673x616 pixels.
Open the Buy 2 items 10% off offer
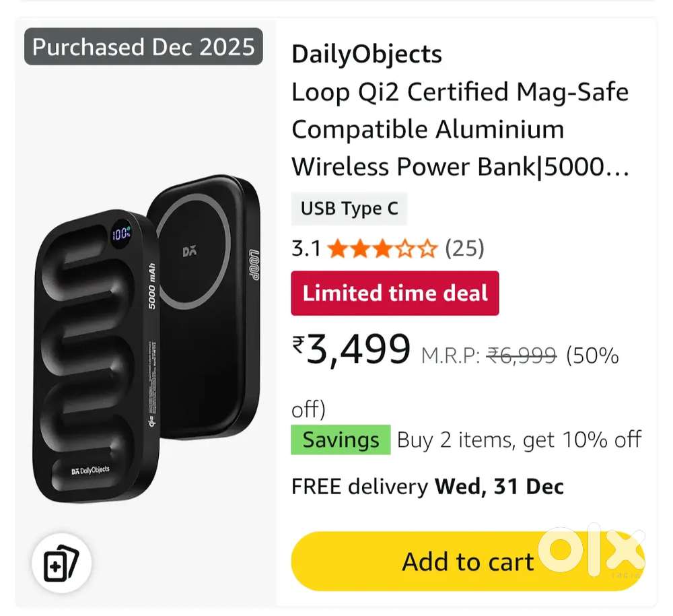coord(519,440)
